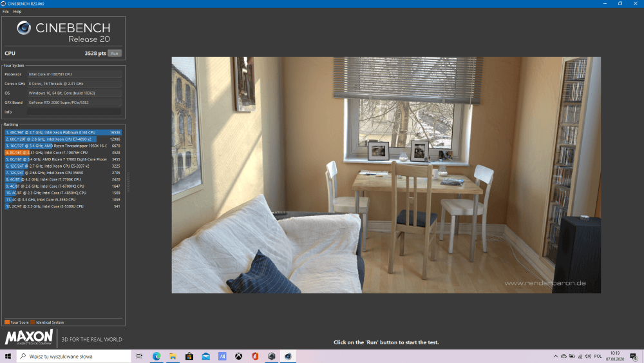
Task: Open the Windows Start menu
Action: (8, 356)
